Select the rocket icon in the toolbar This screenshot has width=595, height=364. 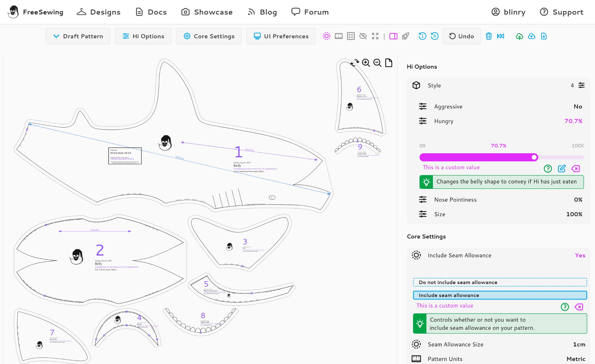pos(405,36)
